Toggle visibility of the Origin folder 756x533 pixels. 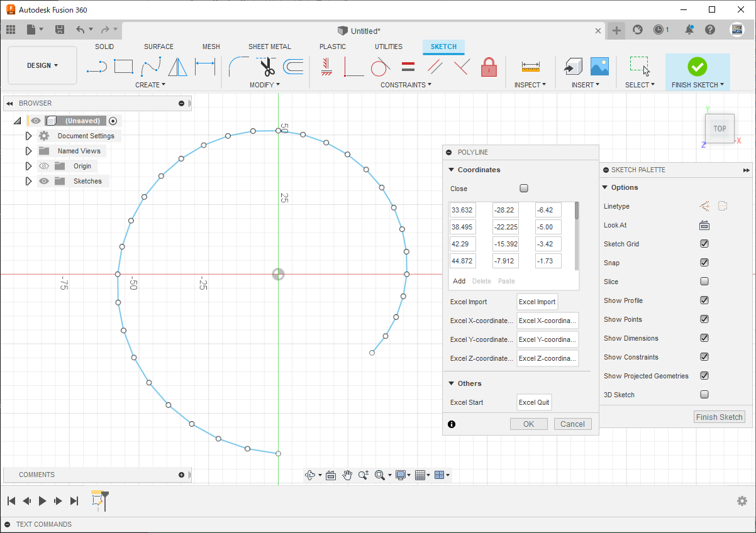[x=43, y=167]
